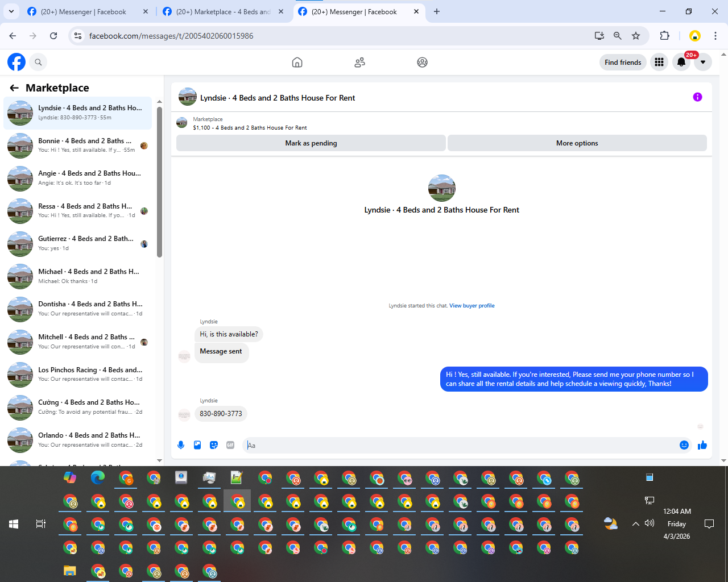The width and height of the screenshot is (728, 582).
Task: Open the GIF picker icon
Action: 230,445
